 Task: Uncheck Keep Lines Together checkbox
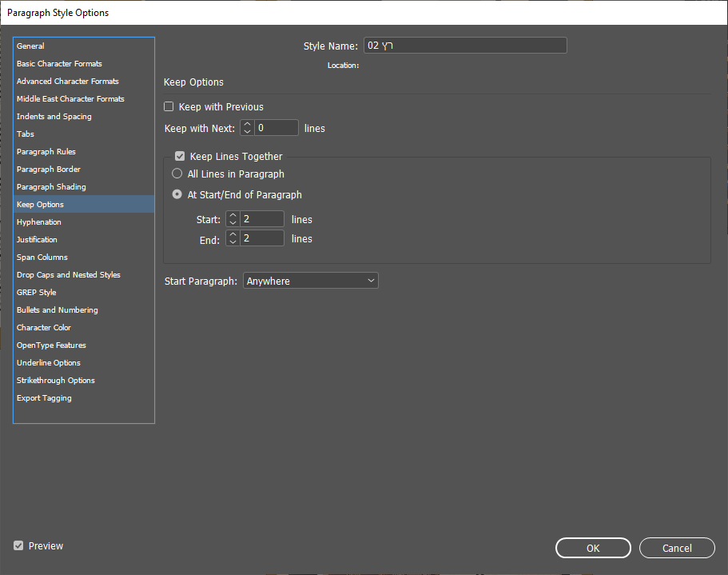(x=180, y=157)
